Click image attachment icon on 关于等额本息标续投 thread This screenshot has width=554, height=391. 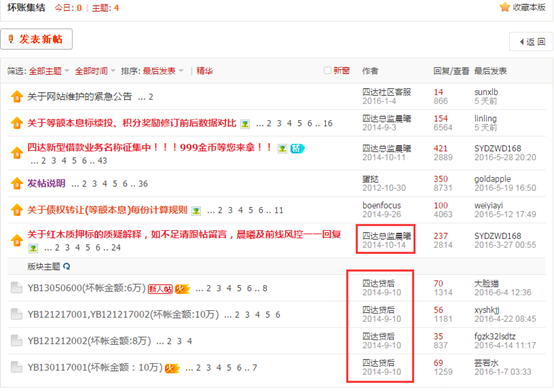[245, 124]
